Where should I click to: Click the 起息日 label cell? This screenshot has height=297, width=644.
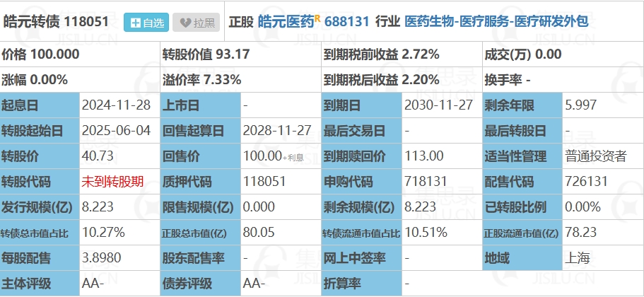coord(40,105)
